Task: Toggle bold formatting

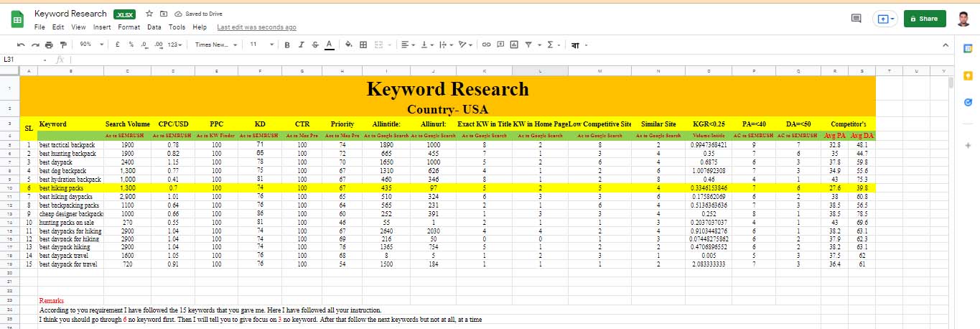Action: (x=288, y=45)
